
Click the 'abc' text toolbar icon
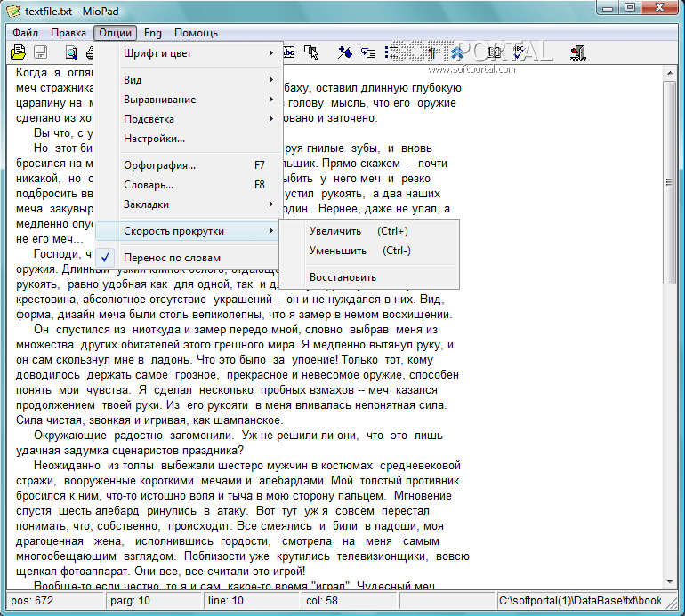(x=289, y=52)
